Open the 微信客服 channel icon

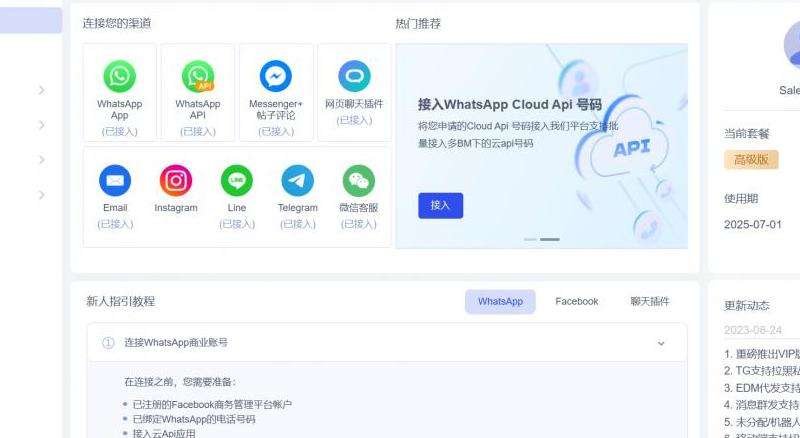359,180
